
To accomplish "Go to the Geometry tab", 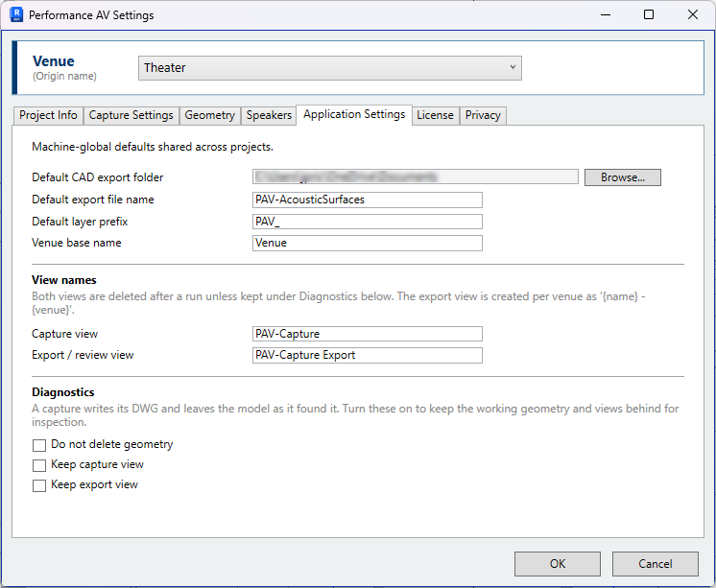I will tap(209, 115).
